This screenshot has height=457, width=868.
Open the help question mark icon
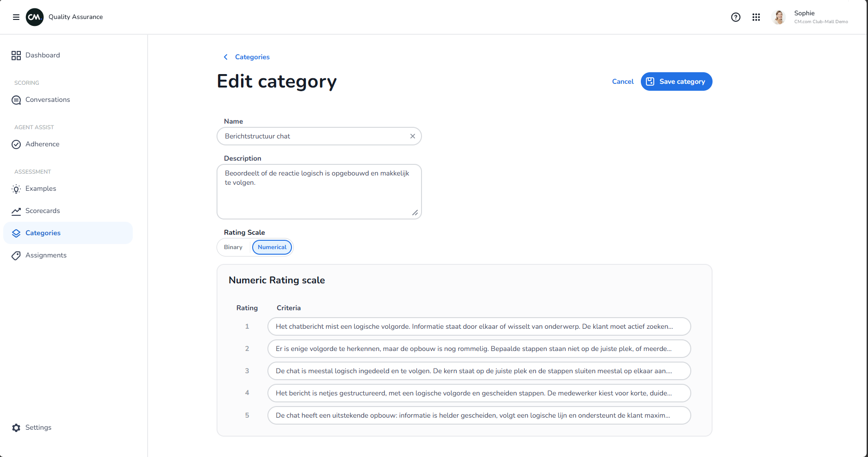[736, 17]
